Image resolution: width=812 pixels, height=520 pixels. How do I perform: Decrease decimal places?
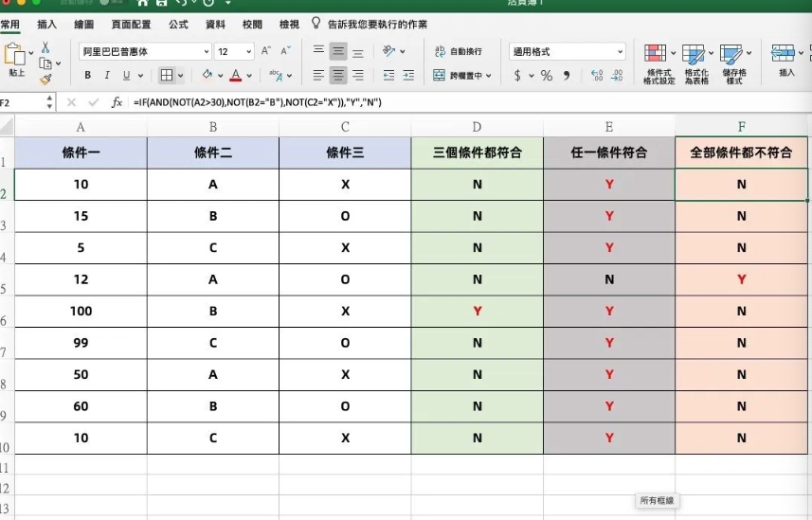[617, 76]
